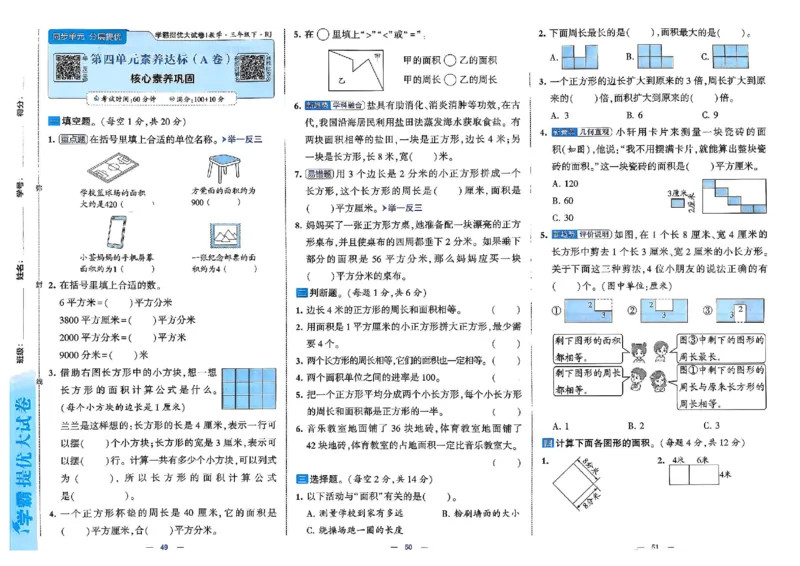Click the 几何直观 tag in choice question 4
800x566 pixels.
tap(594, 132)
